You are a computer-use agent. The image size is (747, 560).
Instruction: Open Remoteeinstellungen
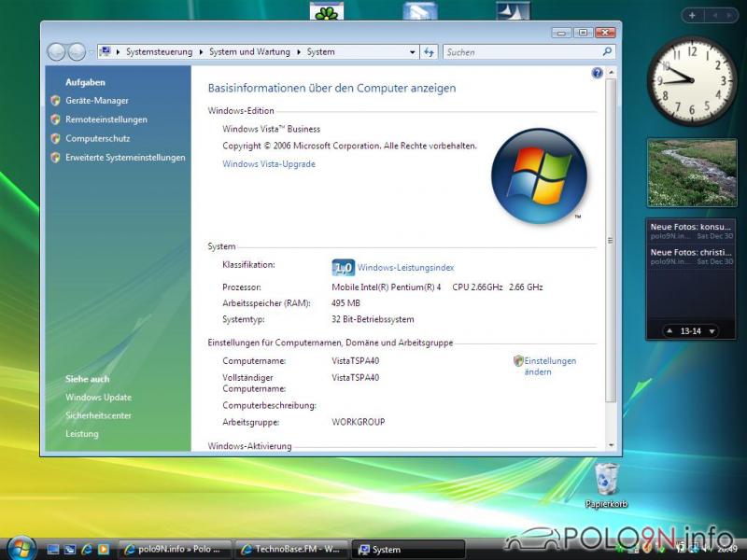(106, 119)
